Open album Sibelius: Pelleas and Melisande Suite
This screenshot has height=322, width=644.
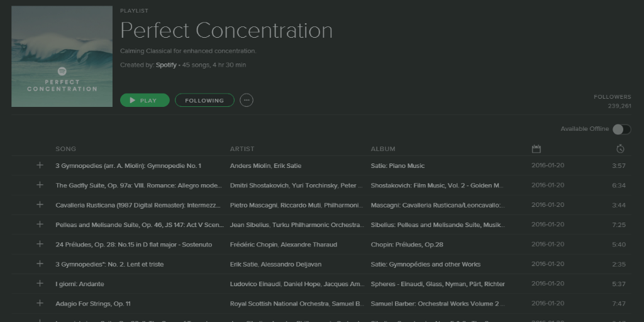pyautogui.click(x=438, y=225)
